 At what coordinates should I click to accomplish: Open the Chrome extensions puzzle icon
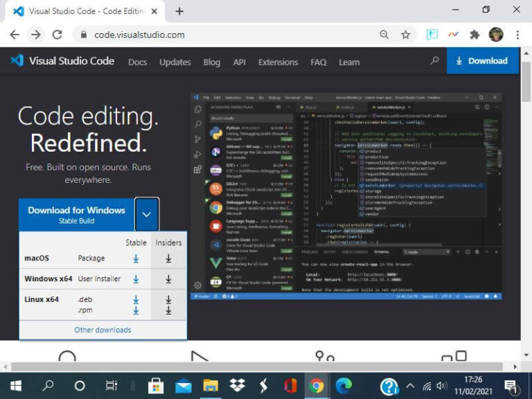(475, 35)
